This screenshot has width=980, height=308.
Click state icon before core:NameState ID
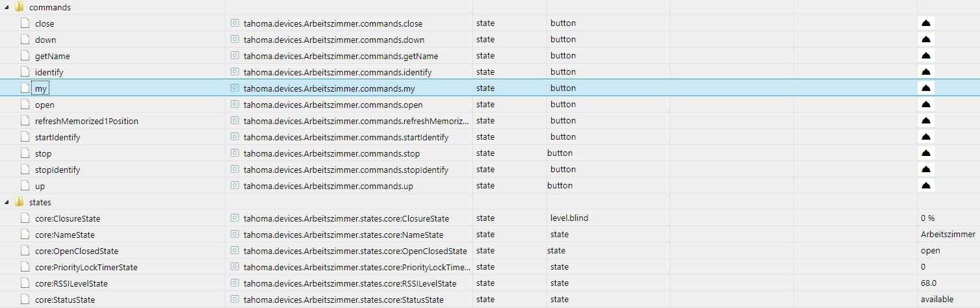pos(235,234)
